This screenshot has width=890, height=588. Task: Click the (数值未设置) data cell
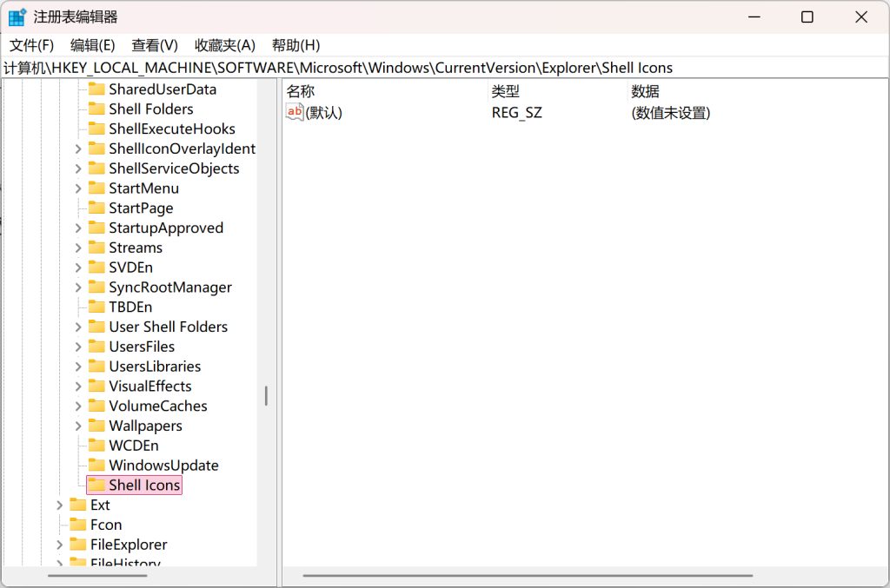click(671, 113)
